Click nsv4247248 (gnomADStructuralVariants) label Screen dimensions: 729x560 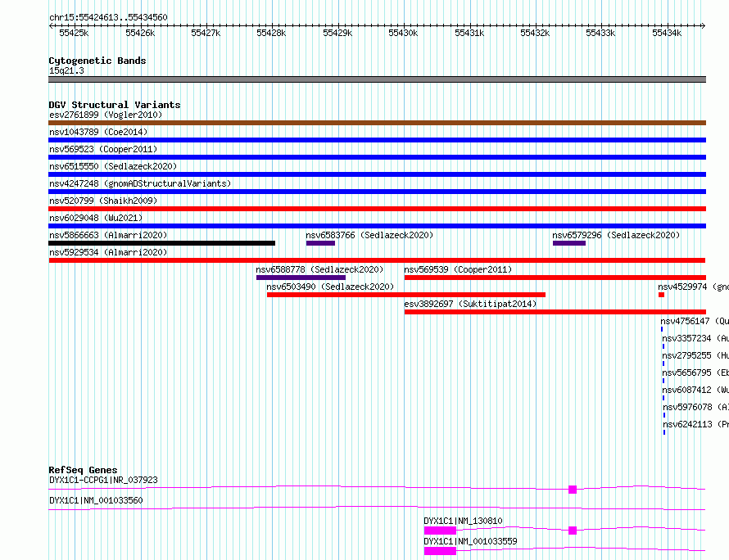[140, 183]
